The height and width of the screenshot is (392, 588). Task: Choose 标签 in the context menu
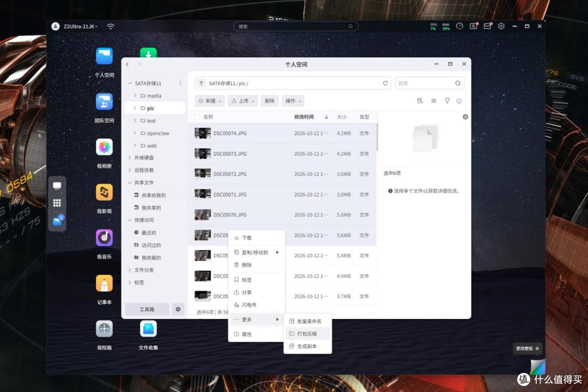[256, 280]
